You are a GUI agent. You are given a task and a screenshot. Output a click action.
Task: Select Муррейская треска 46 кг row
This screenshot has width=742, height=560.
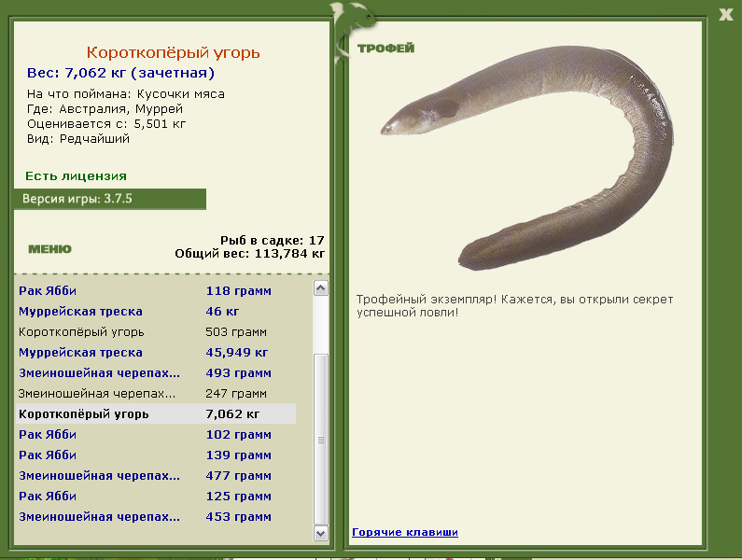(x=156, y=312)
